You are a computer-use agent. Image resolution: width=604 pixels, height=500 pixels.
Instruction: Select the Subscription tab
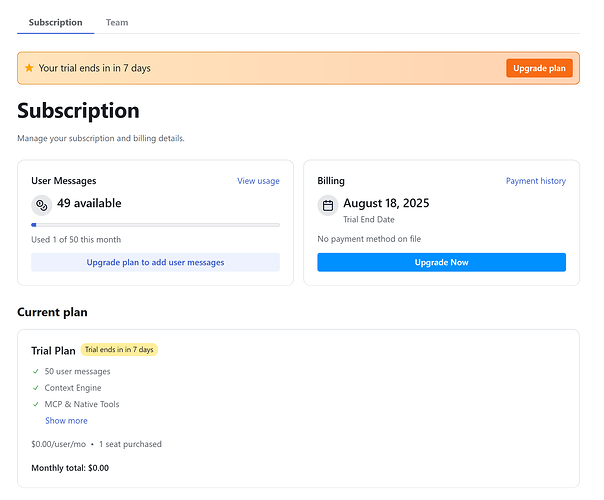point(55,22)
